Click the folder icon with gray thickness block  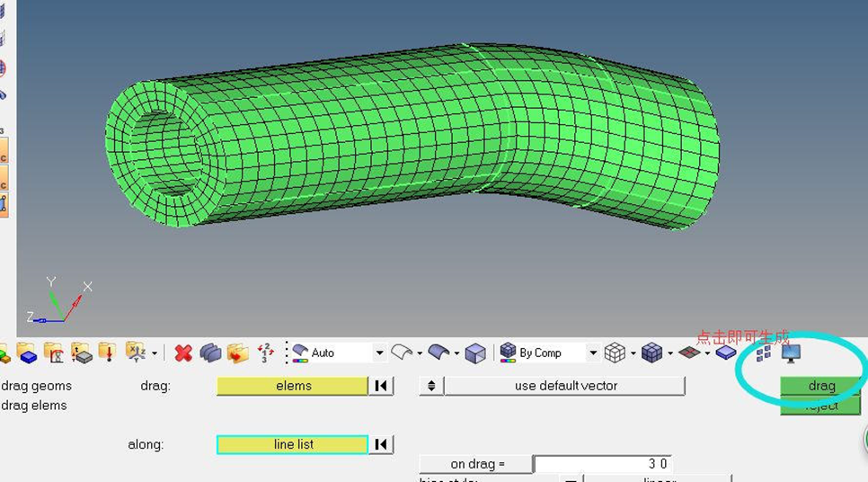click(x=82, y=353)
